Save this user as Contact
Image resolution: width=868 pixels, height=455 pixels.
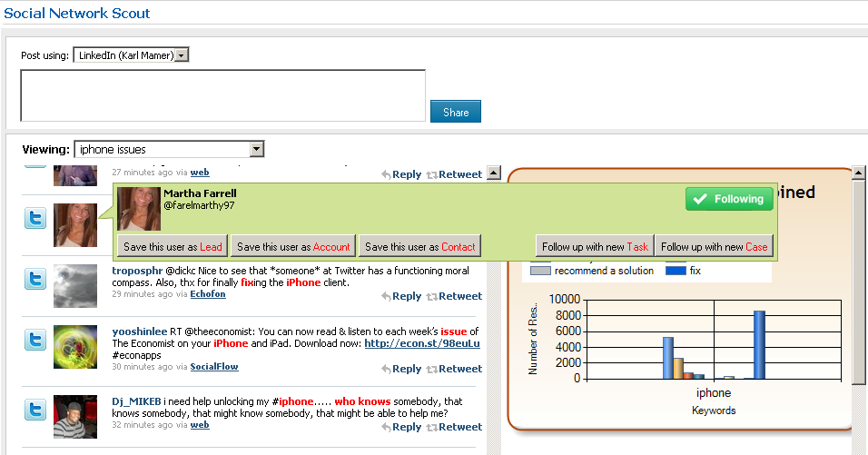tap(419, 247)
